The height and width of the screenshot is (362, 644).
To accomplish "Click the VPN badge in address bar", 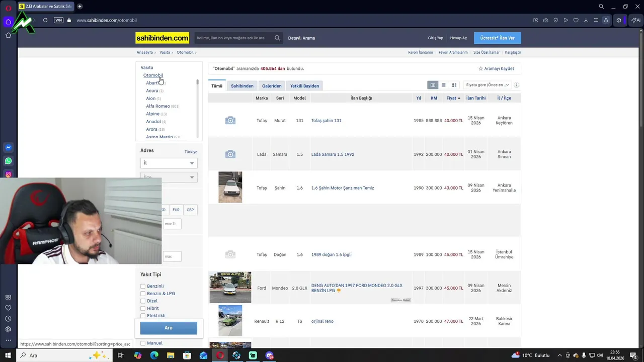I will 58,20.
